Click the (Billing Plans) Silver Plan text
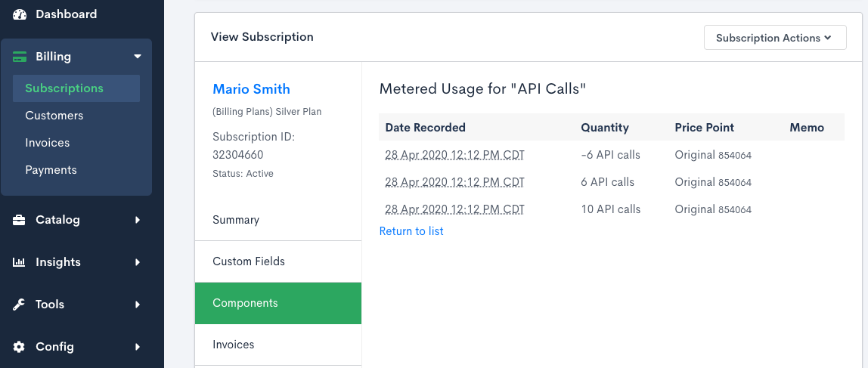Screen dimensions: 868x368 (267, 112)
